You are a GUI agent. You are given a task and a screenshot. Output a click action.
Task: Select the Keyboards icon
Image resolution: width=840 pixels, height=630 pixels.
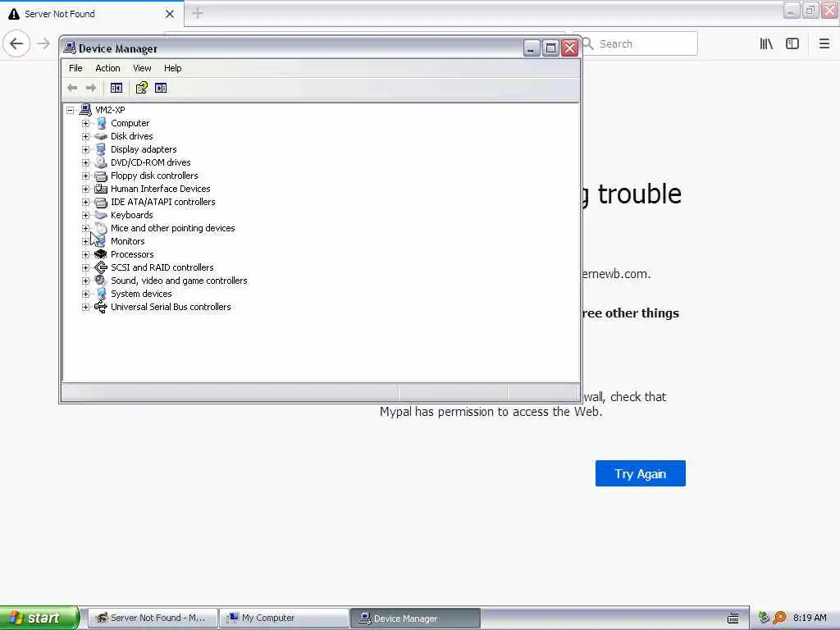101,215
